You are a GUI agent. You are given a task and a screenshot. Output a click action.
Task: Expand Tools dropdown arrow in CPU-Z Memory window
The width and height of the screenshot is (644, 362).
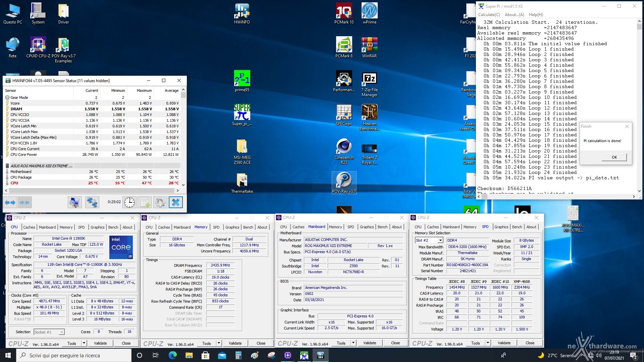click(x=219, y=343)
